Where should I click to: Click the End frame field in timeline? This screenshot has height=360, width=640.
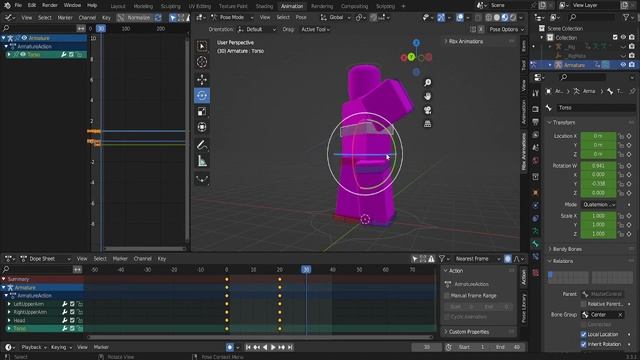click(x=508, y=347)
